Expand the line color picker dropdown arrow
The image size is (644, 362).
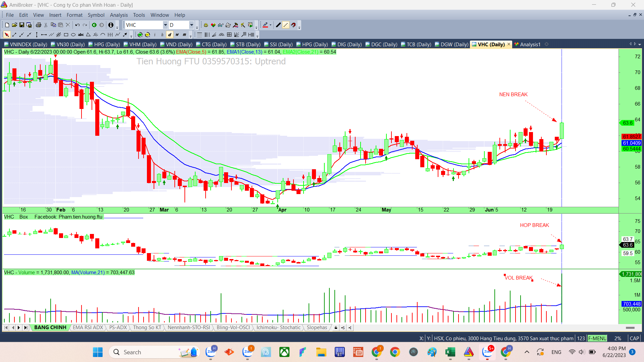[x=270, y=25]
